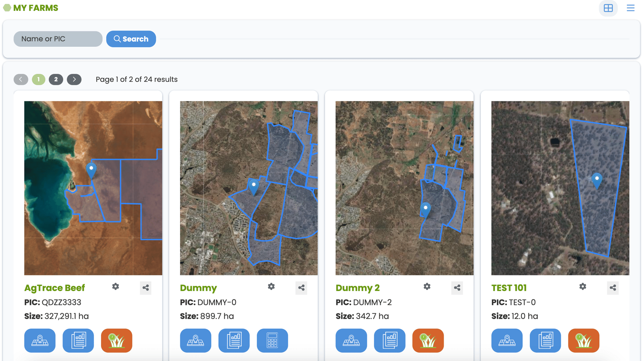Open settings gear for Dummy 2
The height and width of the screenshot is (361, 644).
pos(427,287)
